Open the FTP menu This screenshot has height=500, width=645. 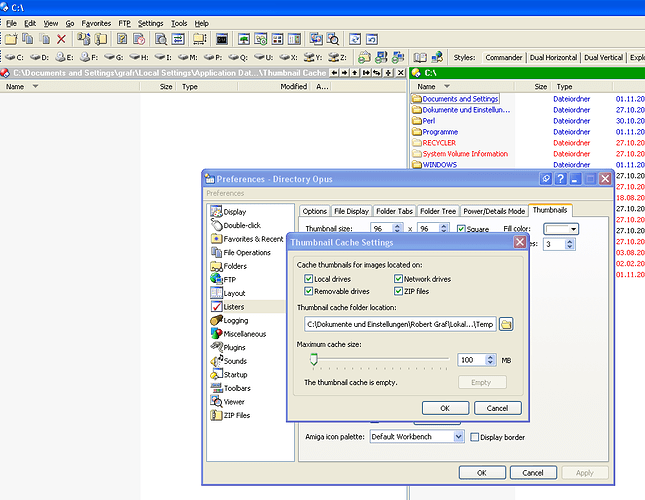(x=124, y=23)
